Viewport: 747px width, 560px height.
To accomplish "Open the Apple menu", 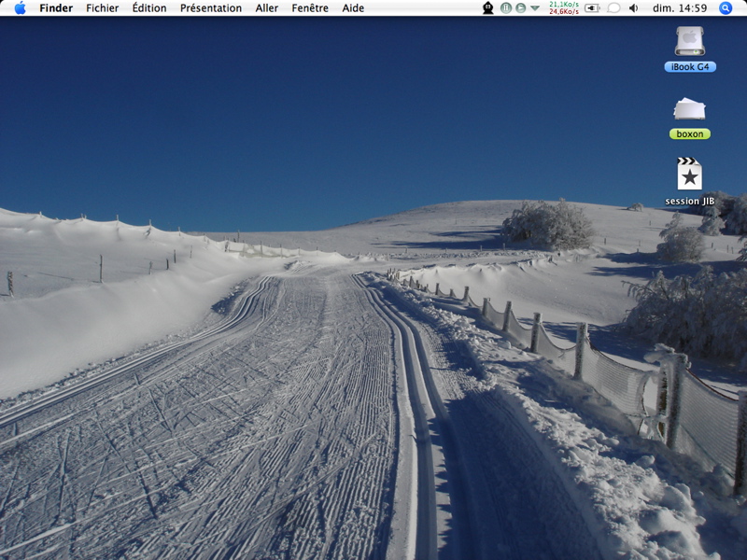I will point(20,8).
